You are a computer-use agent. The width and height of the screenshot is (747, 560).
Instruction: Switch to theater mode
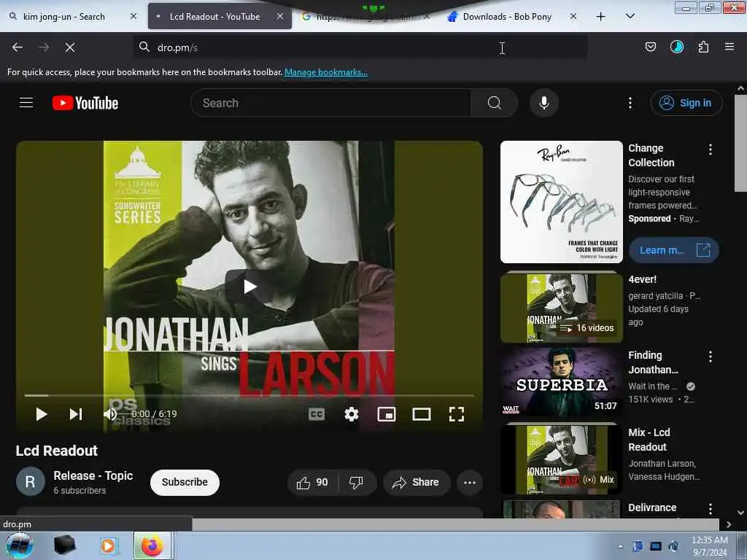422,414
